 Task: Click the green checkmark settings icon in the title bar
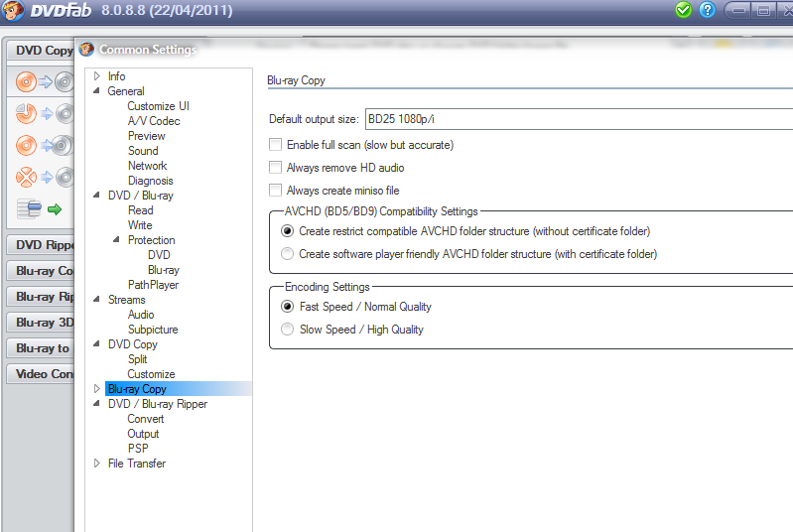pyautogui.click(x=683, y=10)
